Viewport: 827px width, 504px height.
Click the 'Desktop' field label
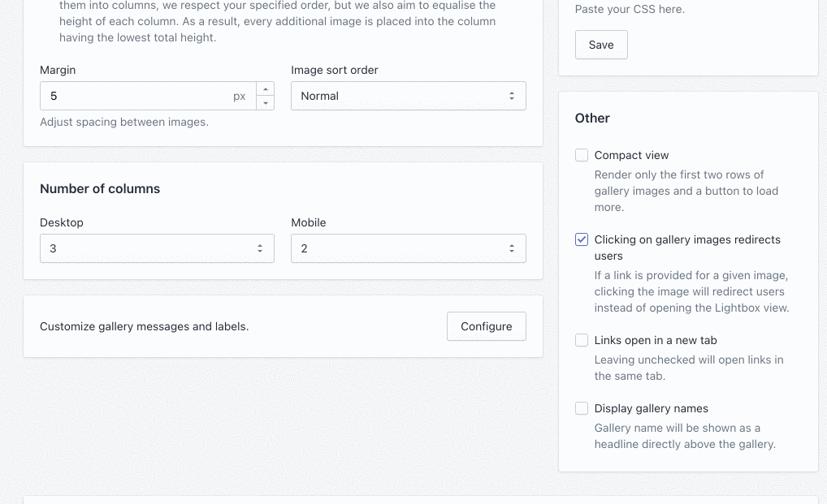coord(62,222)
